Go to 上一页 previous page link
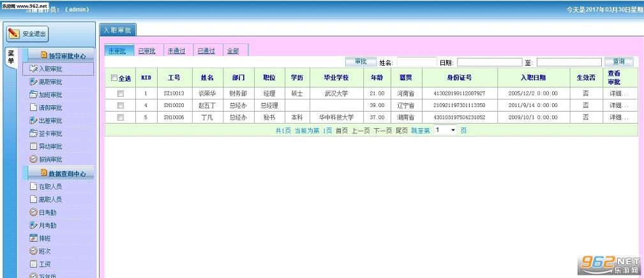The height and width of the screenshot is (278, 644). click(360, 131)
